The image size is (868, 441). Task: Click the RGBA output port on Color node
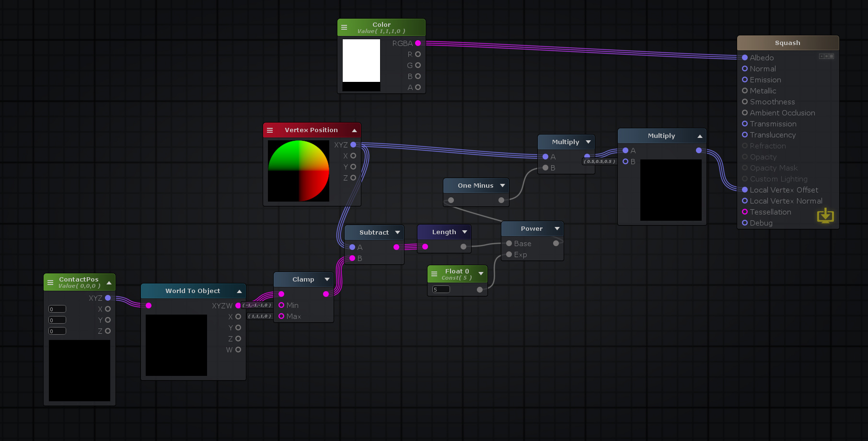point(418,43)
